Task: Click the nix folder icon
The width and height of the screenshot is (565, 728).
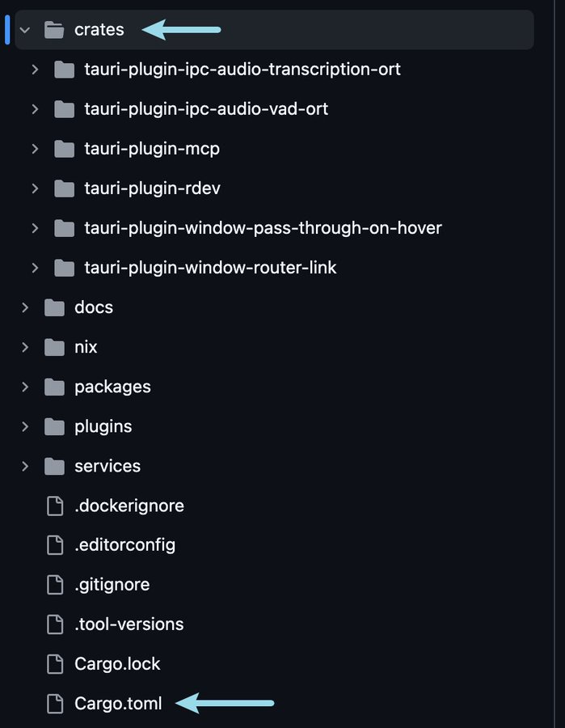Action: coord(53,347)
